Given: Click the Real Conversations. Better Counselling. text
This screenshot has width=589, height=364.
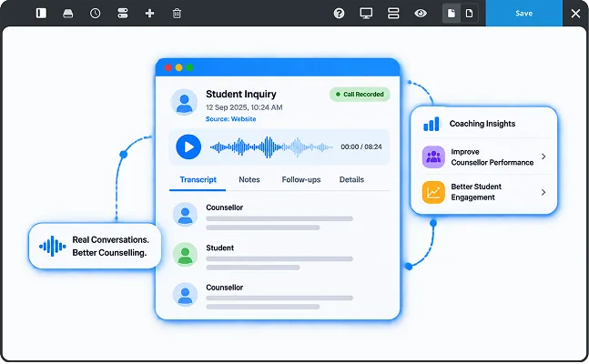Looking at the screenshot, I should [x=110, y=247].
